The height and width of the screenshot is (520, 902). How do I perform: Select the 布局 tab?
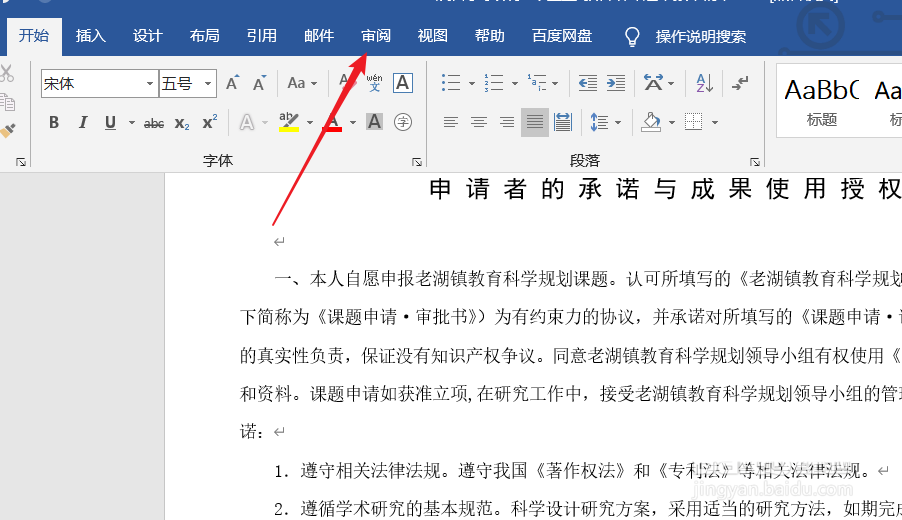205,36
